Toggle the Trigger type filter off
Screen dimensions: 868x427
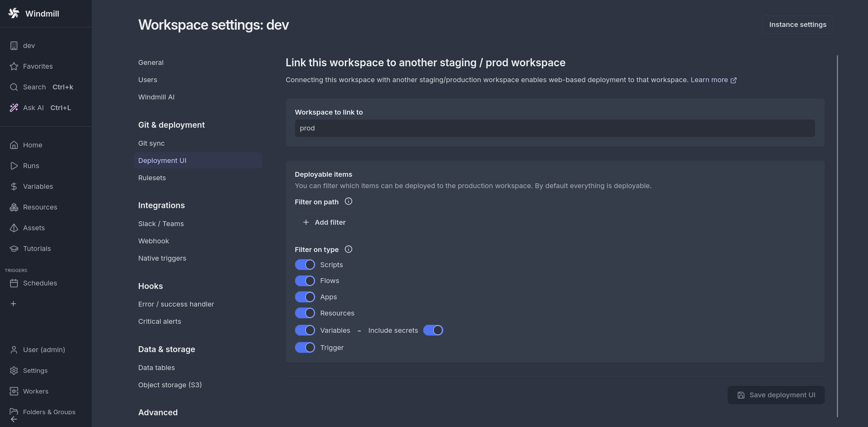(x=305, y=348)
